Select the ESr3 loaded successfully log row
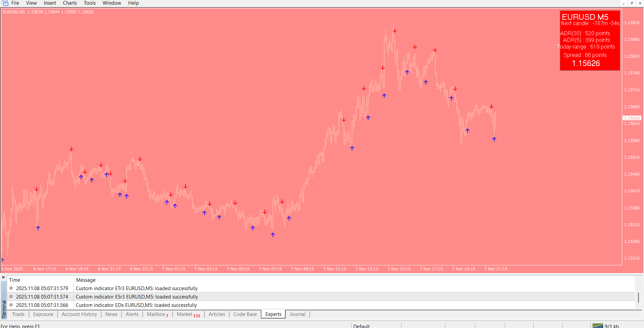The height and width of the screenshot is (328, 644). pos(137,297)
